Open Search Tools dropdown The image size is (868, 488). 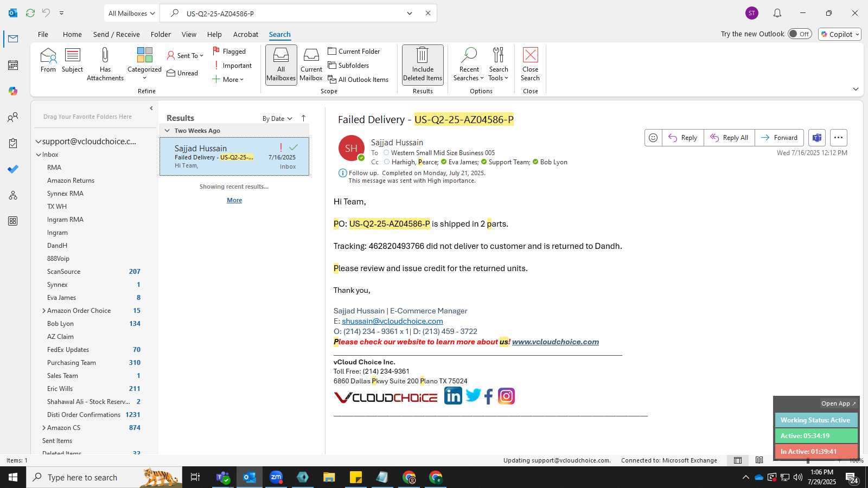(499, 64)
